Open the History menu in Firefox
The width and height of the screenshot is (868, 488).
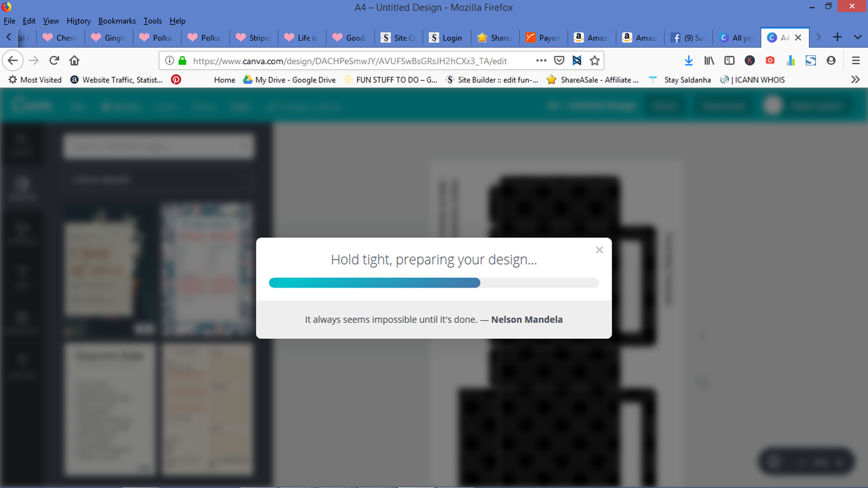[78, 20]
